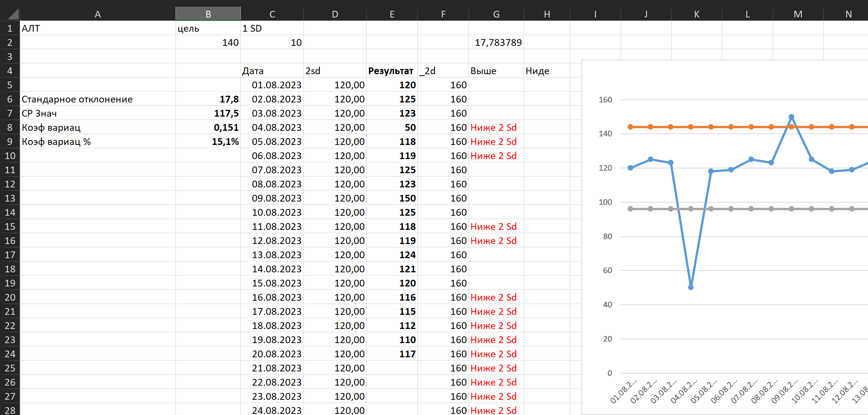Click the blue data point at lowest dip
868x415 pixels.
691,287
